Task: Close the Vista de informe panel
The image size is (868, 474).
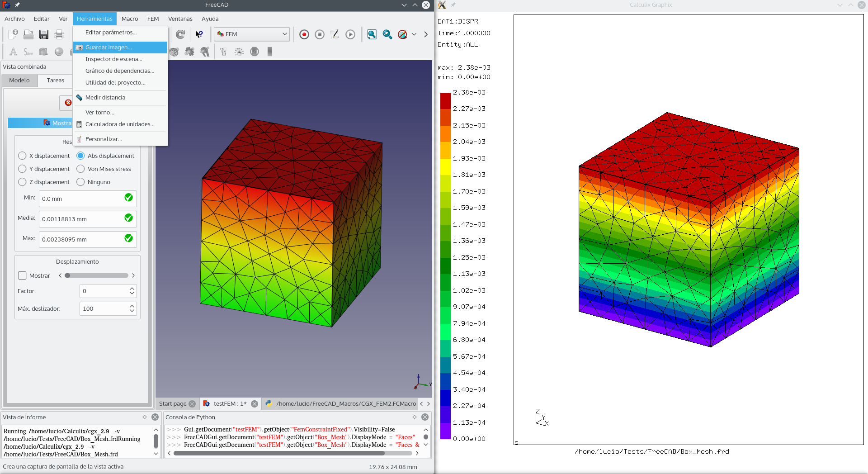Action: point(155,417)
